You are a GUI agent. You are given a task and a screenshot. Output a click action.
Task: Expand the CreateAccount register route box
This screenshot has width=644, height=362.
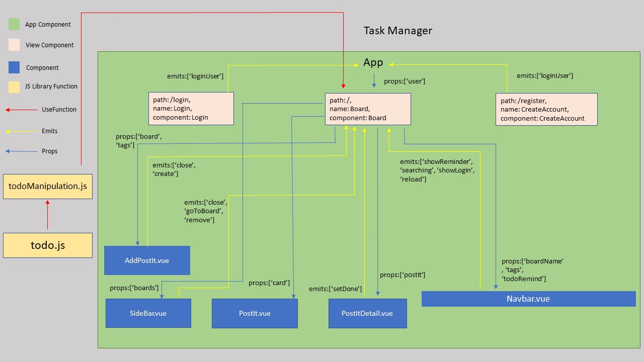tap(546, 109)
